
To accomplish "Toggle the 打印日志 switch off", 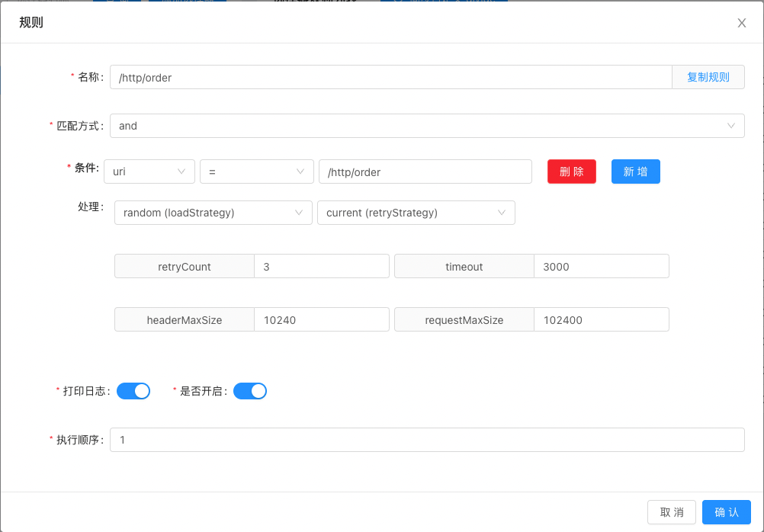I will 133,391.
